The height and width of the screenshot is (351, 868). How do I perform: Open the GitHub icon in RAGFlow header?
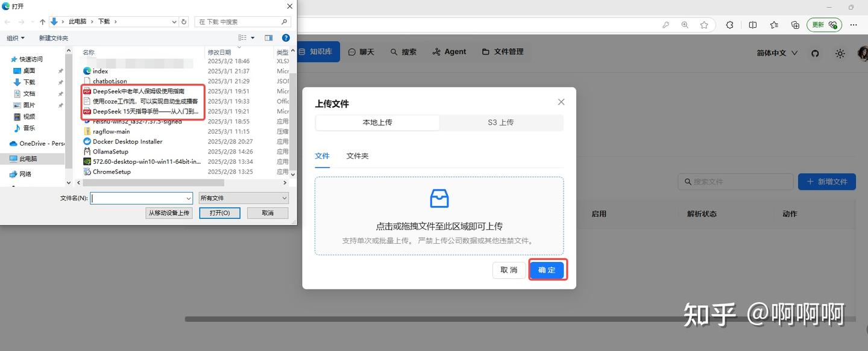coord(815,53)
